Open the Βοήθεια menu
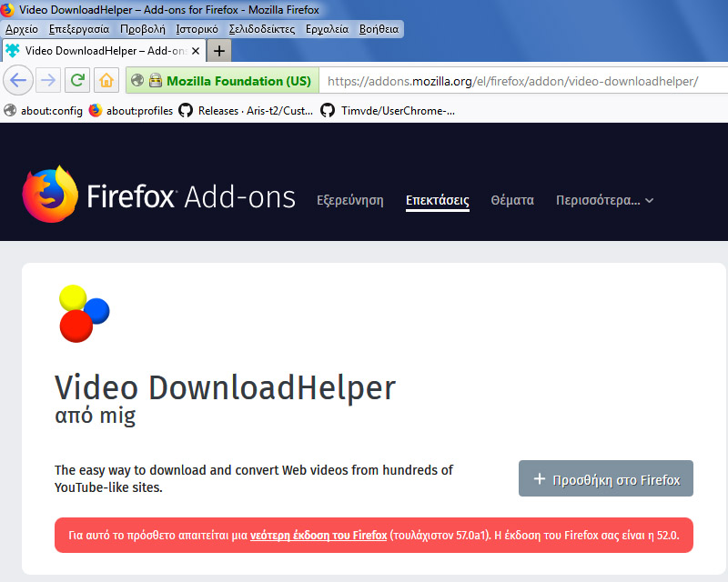The height and width of the screenshot is (582, 728). tap(379, 29)
